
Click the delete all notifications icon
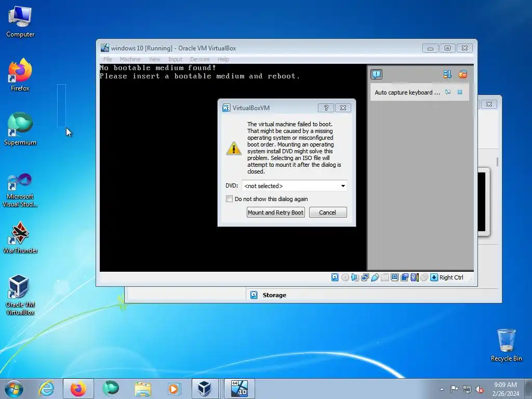463,74
